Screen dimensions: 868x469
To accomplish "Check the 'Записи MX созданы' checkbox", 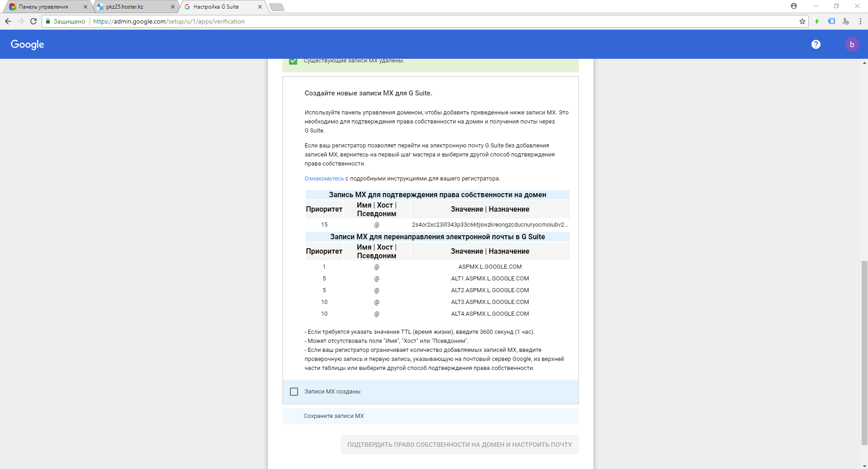I will (294, 392).
